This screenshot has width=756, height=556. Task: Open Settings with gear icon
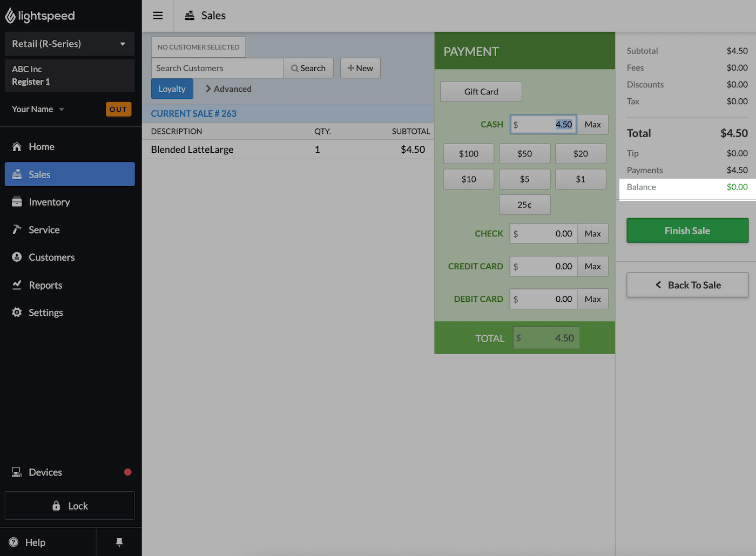click(45, 313)
